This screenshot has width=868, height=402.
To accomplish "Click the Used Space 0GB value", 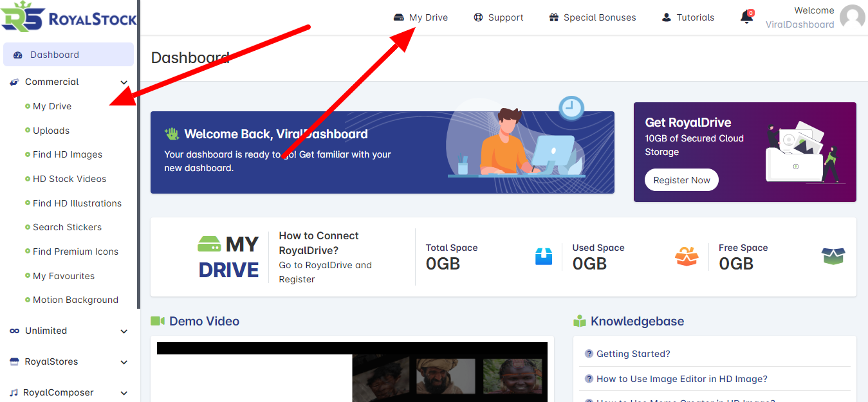I will [590, 264].
